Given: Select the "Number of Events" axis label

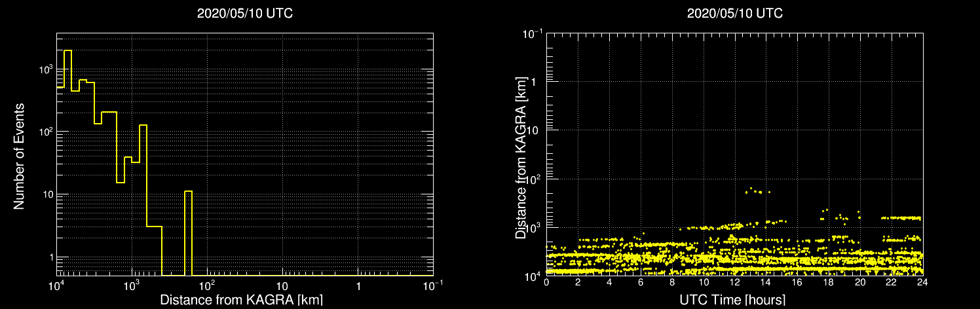Looking at the screenshot, I should [x=19, y=156].
